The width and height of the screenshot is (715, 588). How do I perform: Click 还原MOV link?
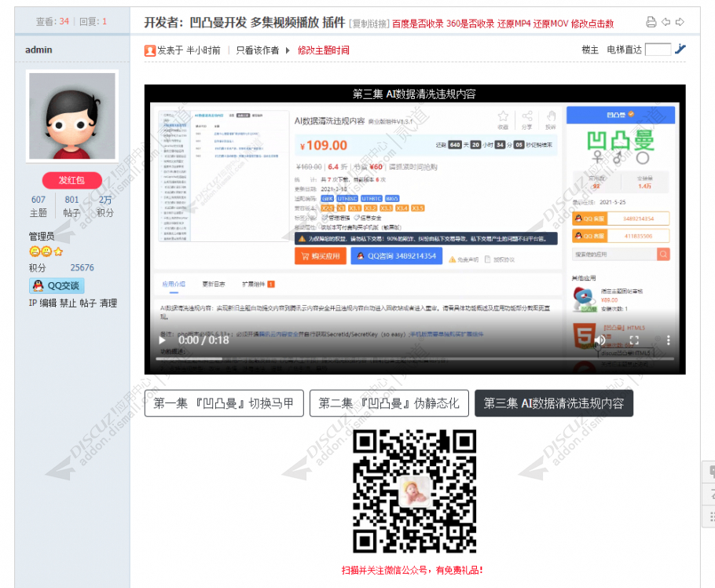coord(550,24)
